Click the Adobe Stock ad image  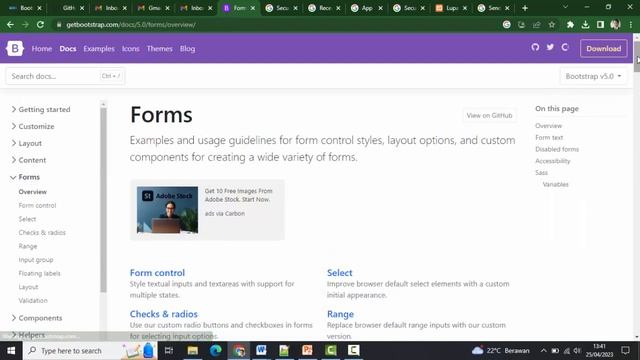167,210
